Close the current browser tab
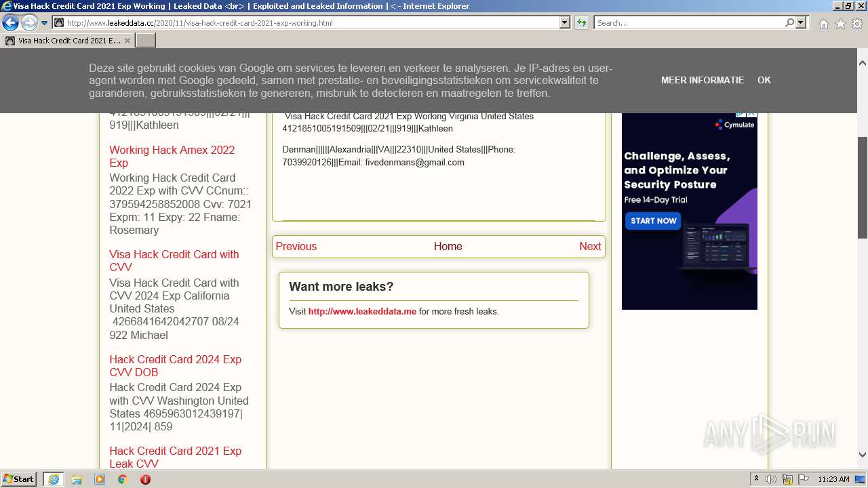 (127, 41)
